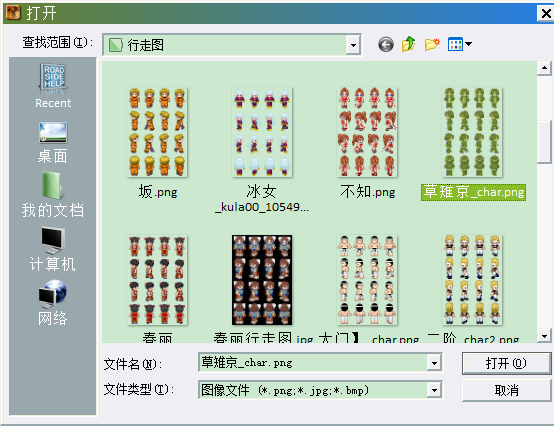Screen dimensions: 554x426
Task: Select the 春丽 red-dress sprite thumbnail
Action: (x=157, y=280)
